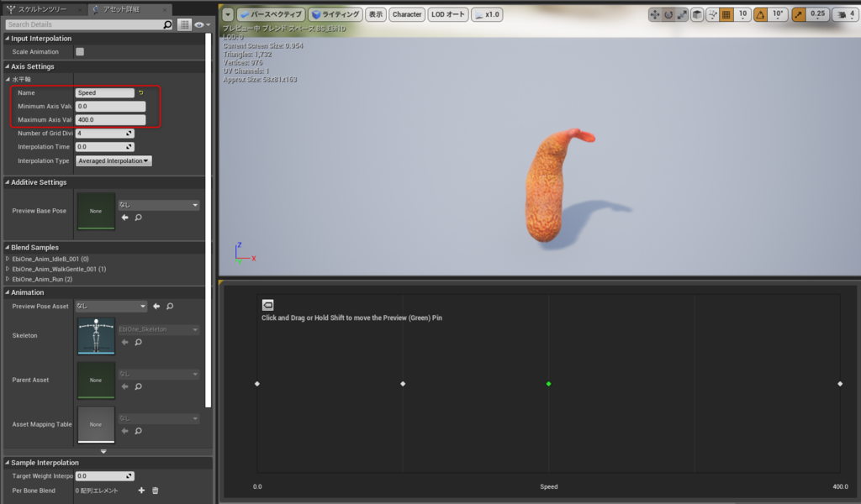This screenshot has width=861, height=504.
Task: Open rotation snap 10° dropdown
Action: [778, 14]
